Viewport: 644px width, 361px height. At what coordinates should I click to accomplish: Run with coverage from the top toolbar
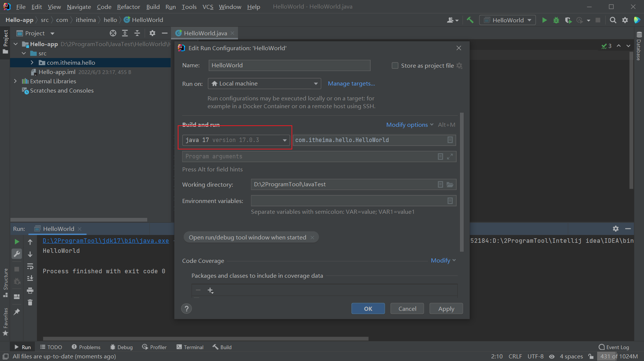(x=568, y=20)
